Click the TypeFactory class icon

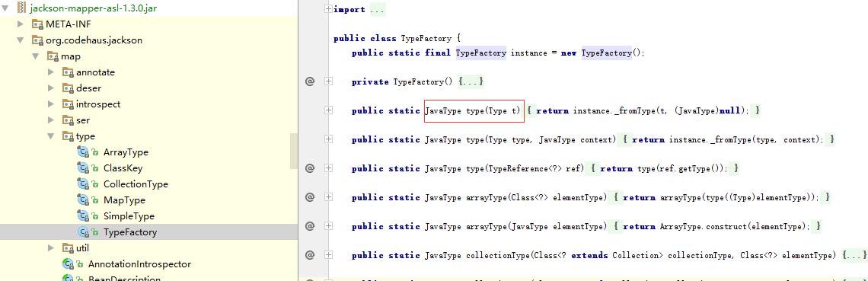tap(83, 232)
